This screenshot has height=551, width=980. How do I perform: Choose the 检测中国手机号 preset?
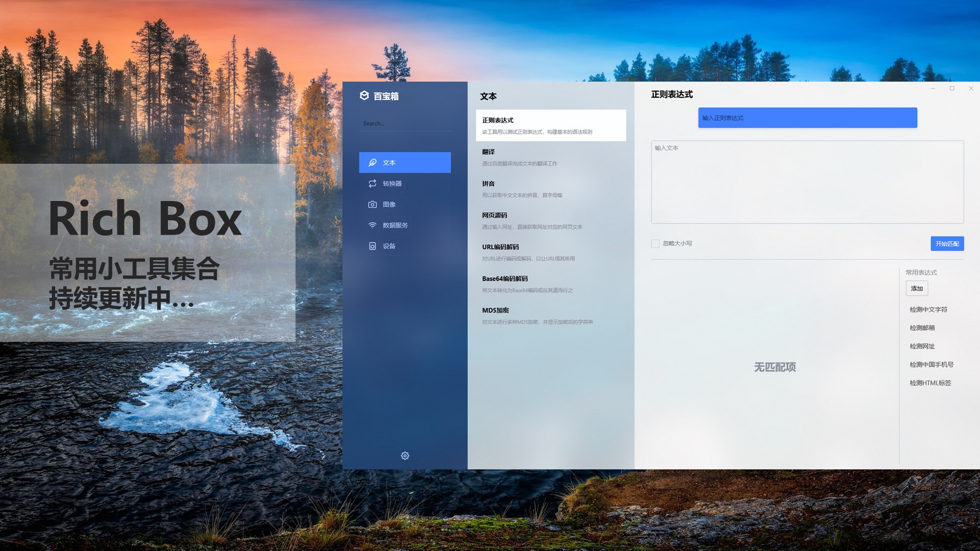931,365
